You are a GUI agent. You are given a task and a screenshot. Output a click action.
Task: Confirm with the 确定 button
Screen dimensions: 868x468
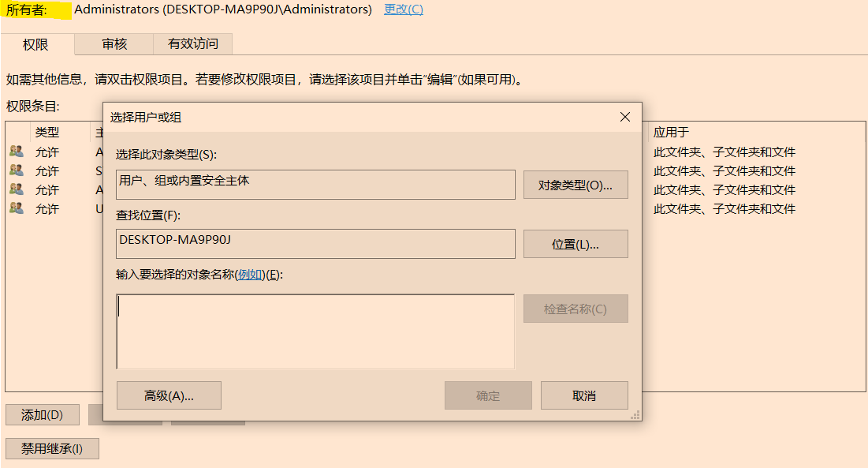click(488, 395)
